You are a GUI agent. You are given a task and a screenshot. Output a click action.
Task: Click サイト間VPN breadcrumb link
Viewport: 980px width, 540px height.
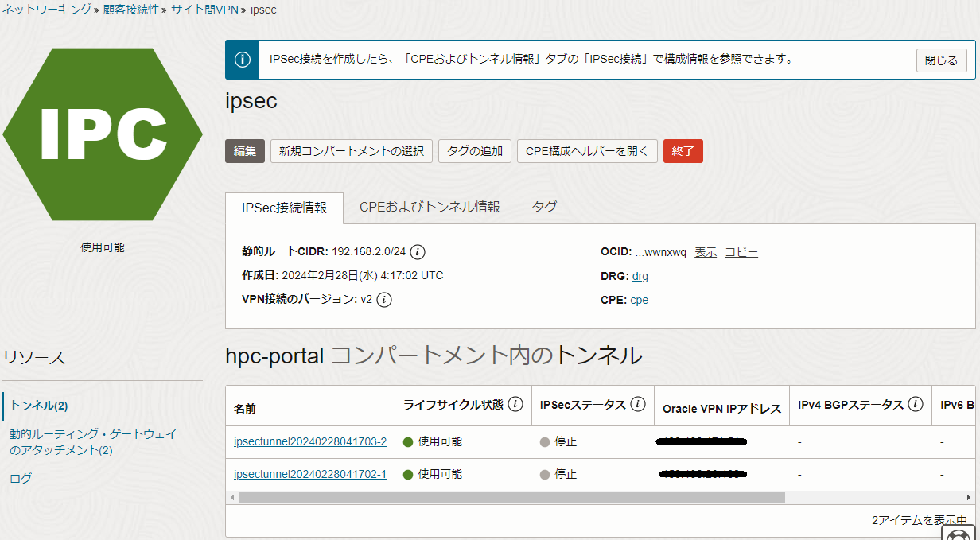(204, 10)
